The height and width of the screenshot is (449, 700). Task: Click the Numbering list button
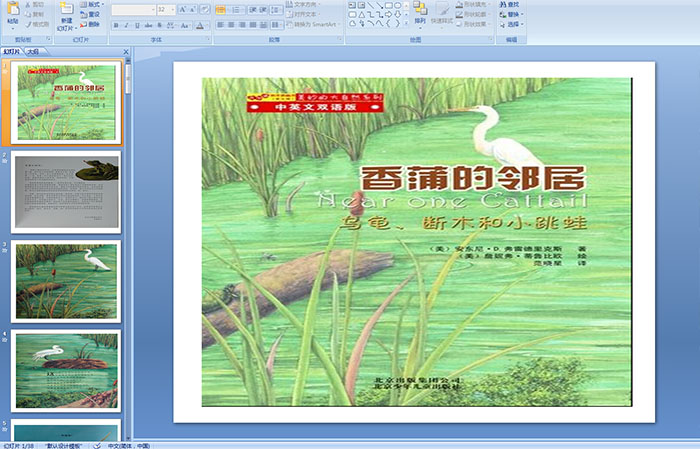[x=237, y=9]
